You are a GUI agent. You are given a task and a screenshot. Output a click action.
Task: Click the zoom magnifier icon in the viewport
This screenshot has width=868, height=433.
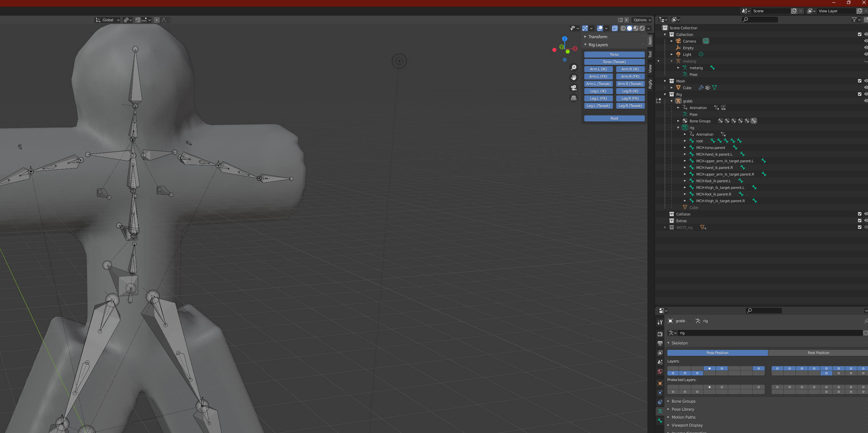574,68
